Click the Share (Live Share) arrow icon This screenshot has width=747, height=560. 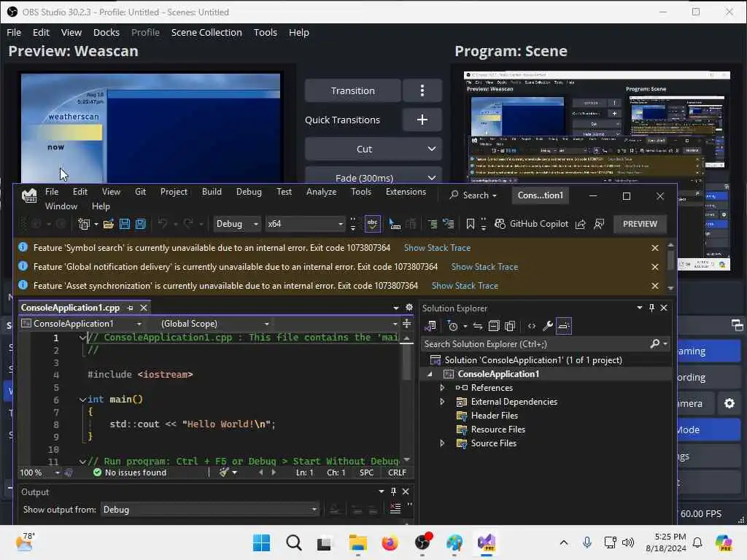pos(580,224)
